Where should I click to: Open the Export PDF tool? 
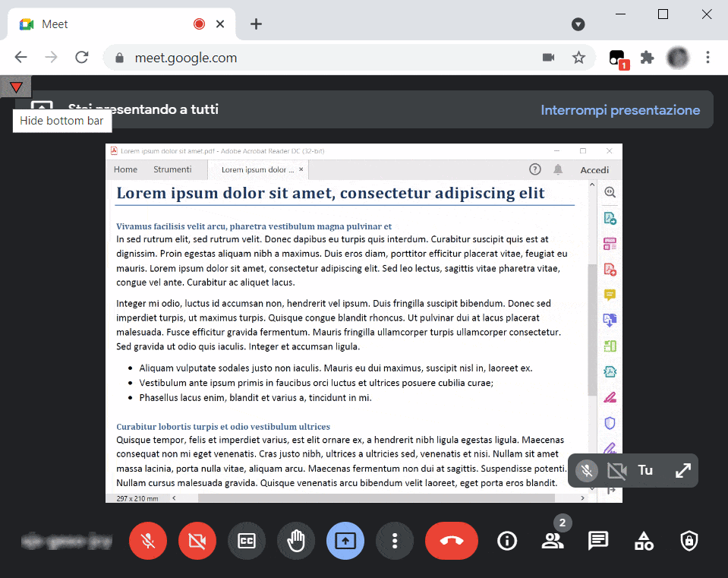click(x=610, y=218)
